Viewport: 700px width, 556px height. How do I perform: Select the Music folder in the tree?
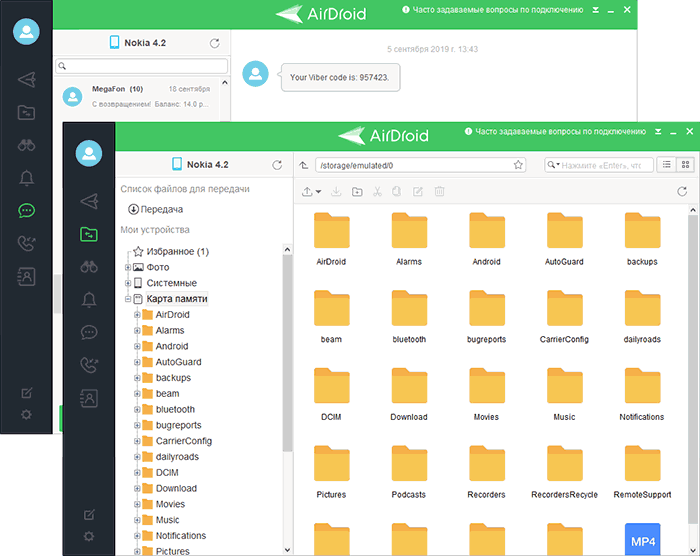click(167, 520)
